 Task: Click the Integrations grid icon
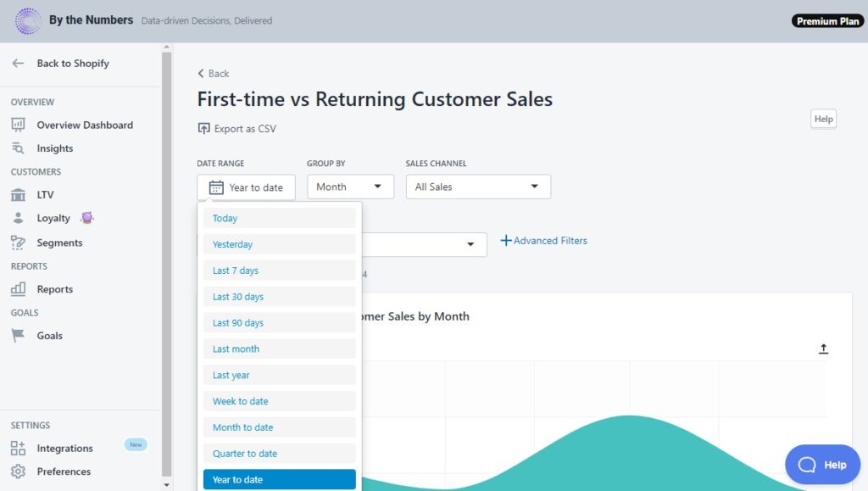pos(18,448)
